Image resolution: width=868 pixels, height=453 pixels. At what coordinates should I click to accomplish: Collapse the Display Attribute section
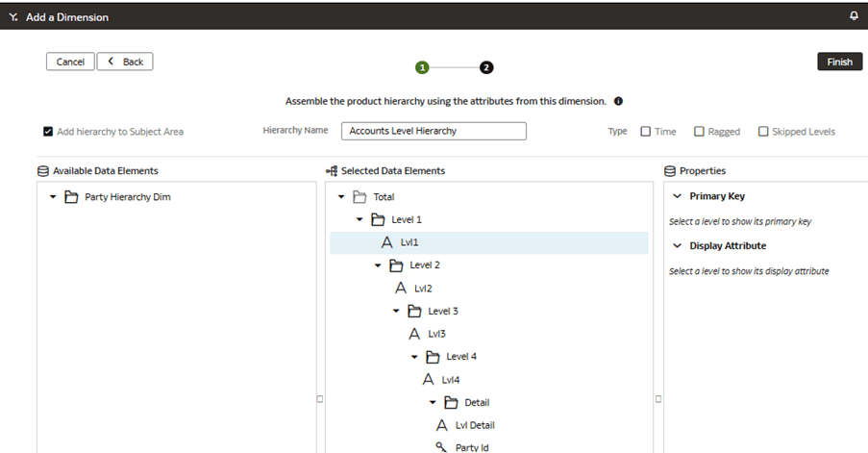[x=677, y=246]
